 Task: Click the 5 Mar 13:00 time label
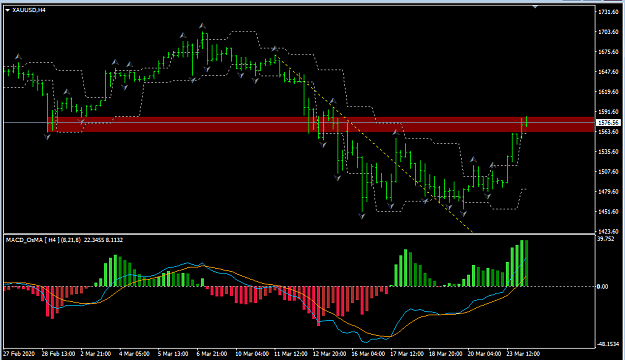pyautogui.click(x=173, y=354)
